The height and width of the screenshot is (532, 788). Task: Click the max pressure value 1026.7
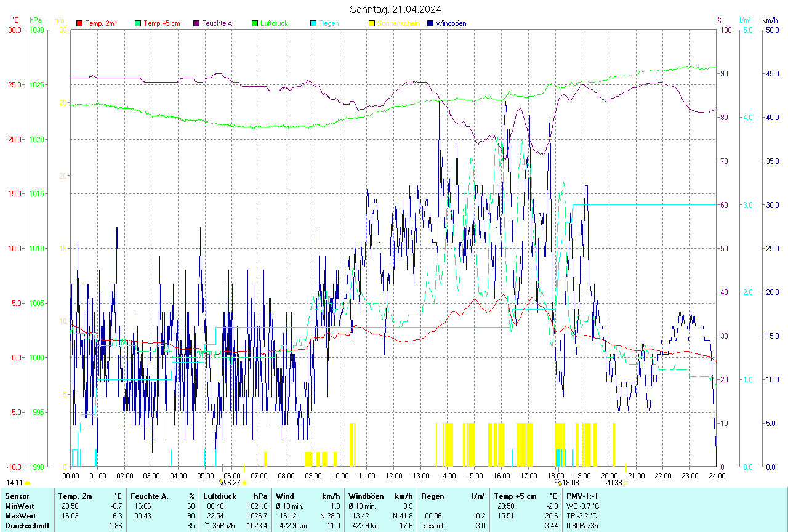click(x=257, y=515)
